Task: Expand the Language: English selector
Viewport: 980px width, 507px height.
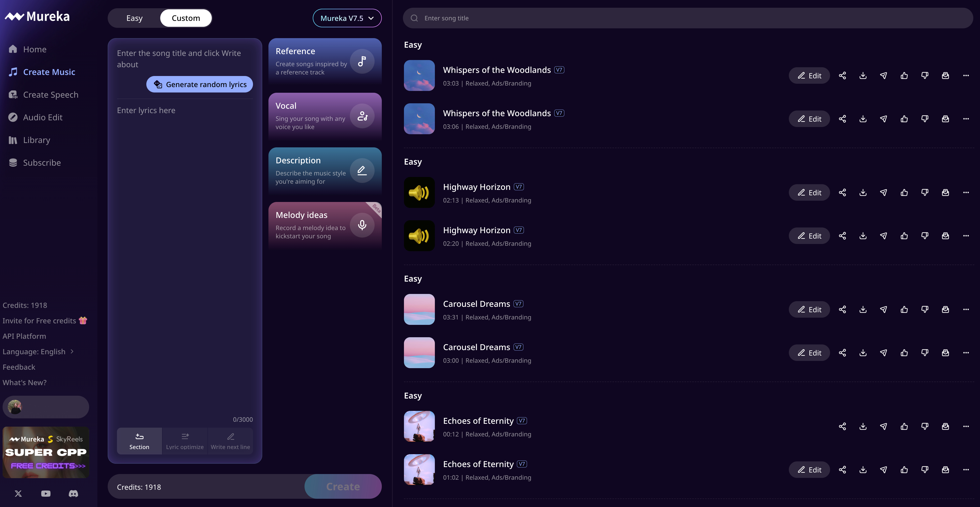Action: [39, 351]
